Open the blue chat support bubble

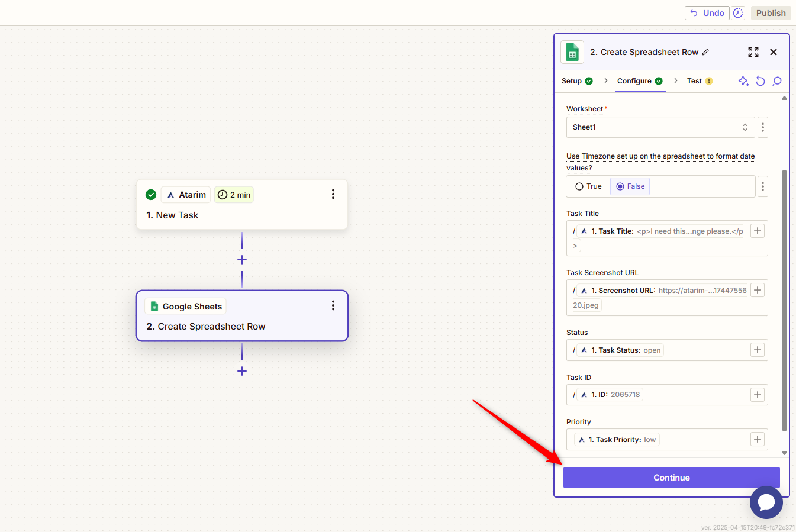point(766,502)
